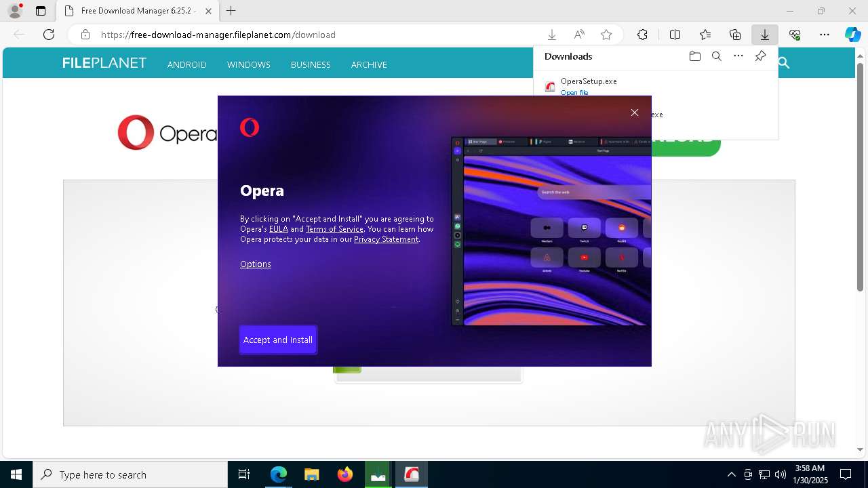Refresh the page
Screen dimensions: 868x488
tap(49, 35)
